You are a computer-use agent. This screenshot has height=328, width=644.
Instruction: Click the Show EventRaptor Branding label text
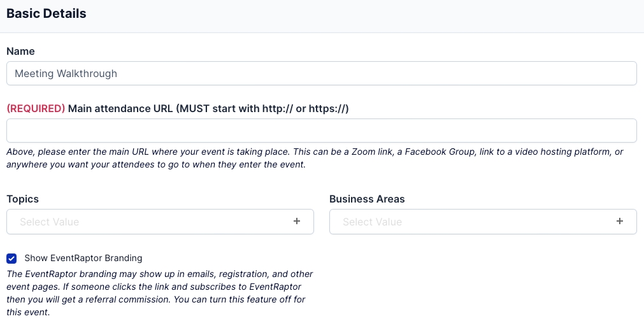tap(83, 259)
